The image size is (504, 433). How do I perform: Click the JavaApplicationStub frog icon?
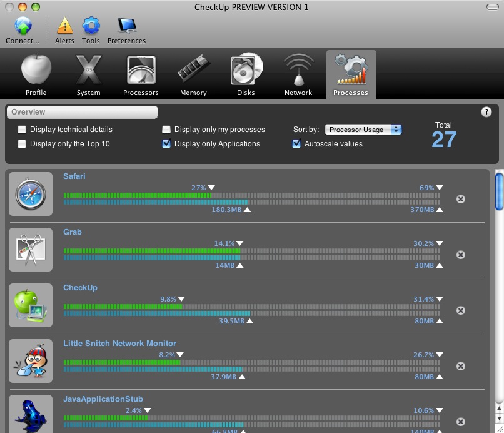(31, 414)
